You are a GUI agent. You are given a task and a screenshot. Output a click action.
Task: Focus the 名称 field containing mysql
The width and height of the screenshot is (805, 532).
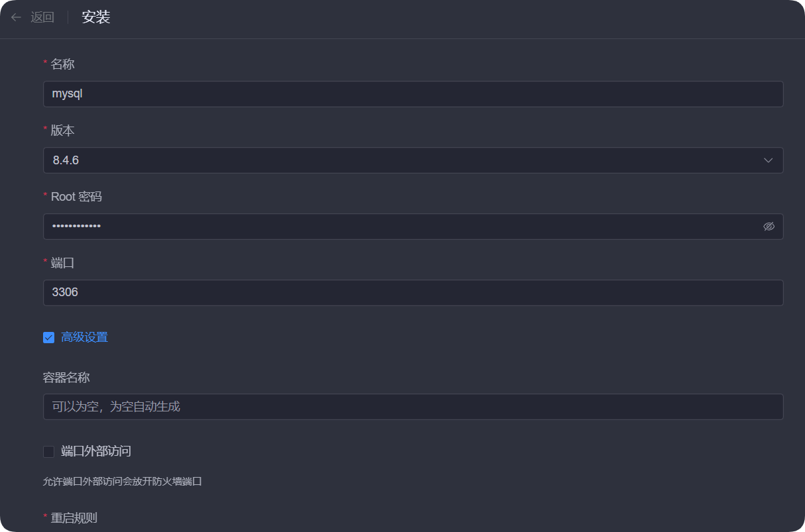point(398,94)
